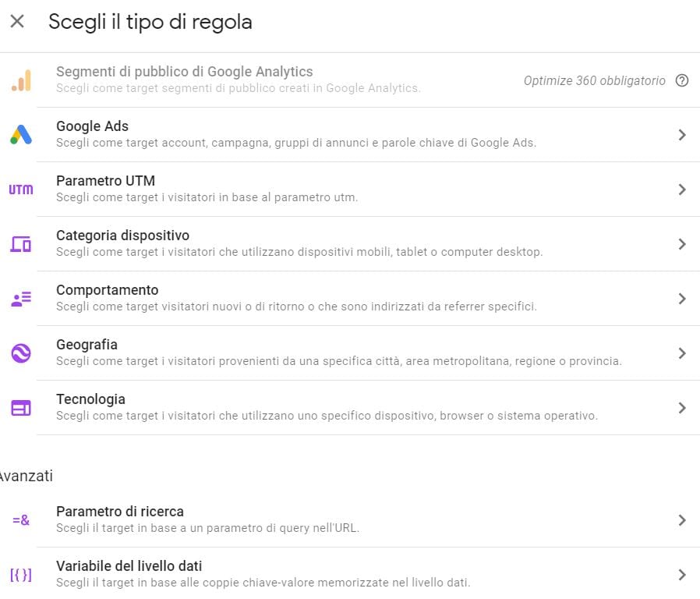
Task: Click the purple UTM icon
Action: tap(21, 190)
